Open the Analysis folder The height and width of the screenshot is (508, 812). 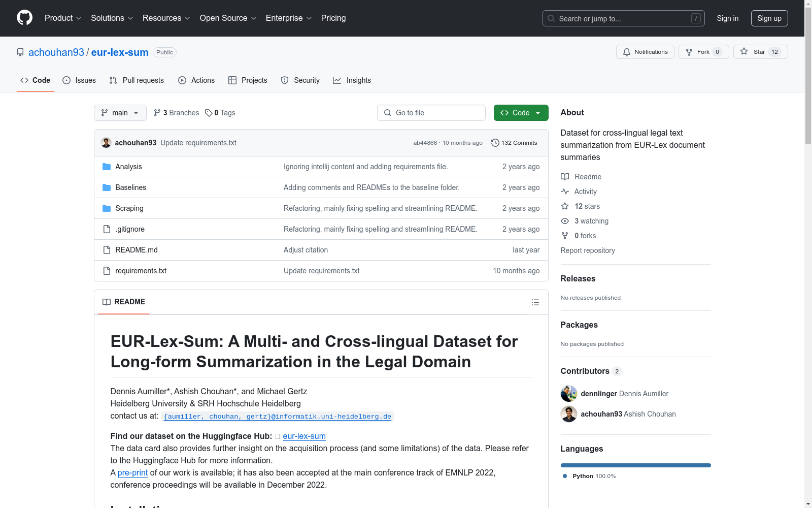[128, 167]
